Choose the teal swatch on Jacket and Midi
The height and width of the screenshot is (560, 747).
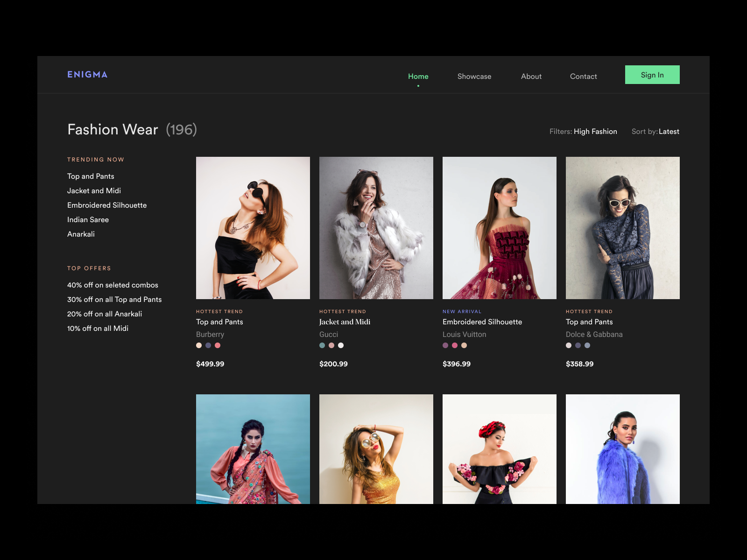pos(321,345)
